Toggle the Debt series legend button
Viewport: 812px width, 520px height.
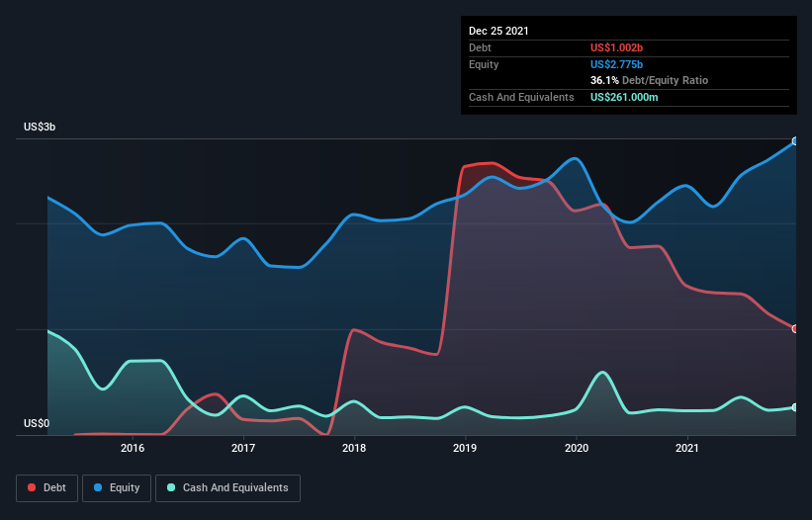(x=47, y=488)
